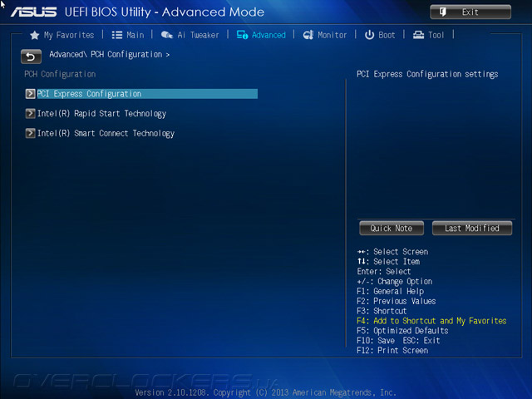
Task: Click the Boot power icon
Action: click(x=369, y=35)
